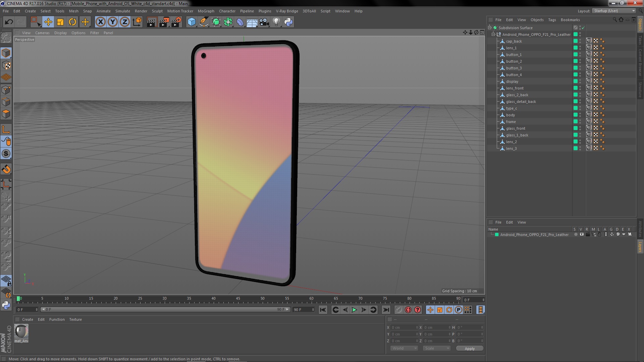
Task: Toggle layer visibility eye icon in Layers panel
Action: click(x=582, y=235)
